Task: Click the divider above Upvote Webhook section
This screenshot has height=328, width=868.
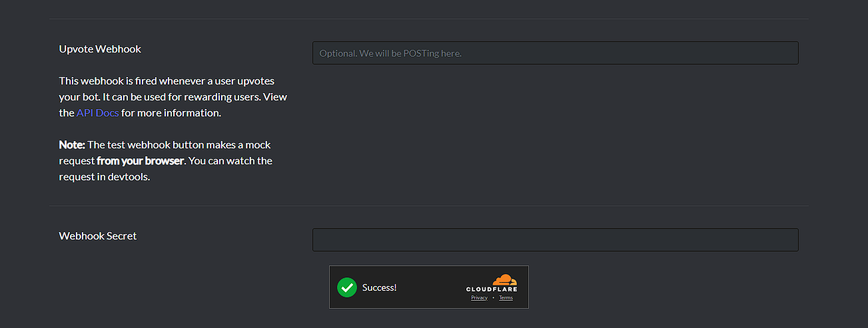Action: [428, 19]
